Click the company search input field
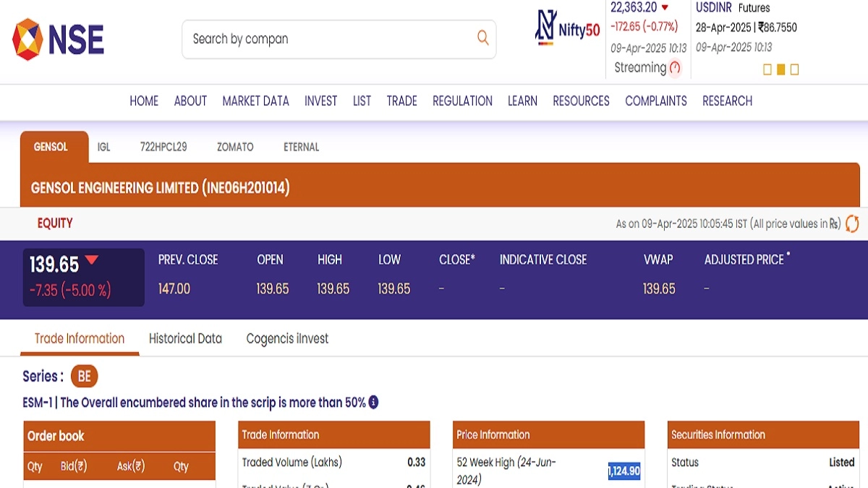This screenshot has width=868, height=488. (325, 39)
